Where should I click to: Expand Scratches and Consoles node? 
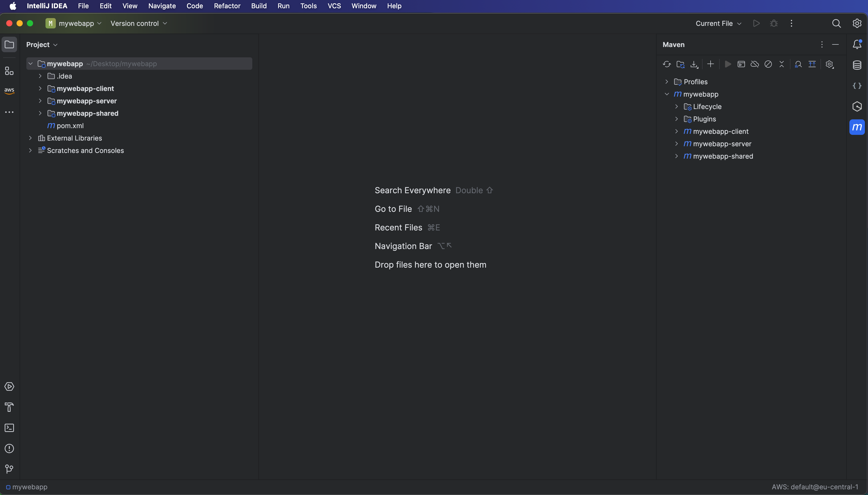click(x=30, y=150)
